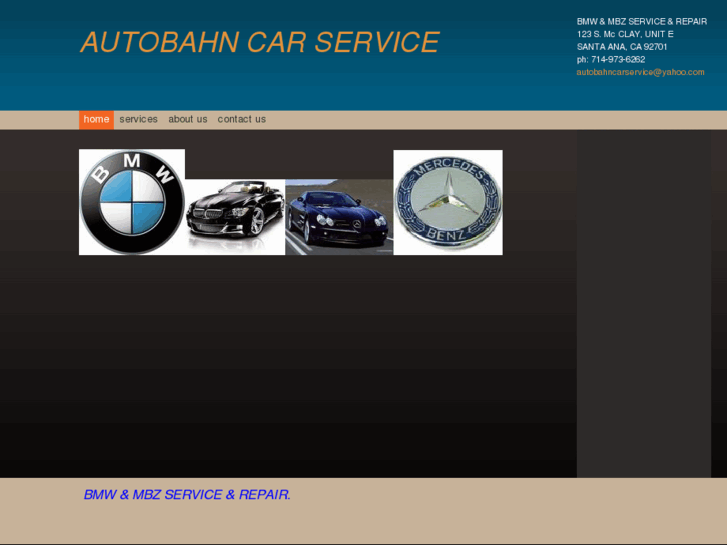Click the BMW logo image

point(132,202)
